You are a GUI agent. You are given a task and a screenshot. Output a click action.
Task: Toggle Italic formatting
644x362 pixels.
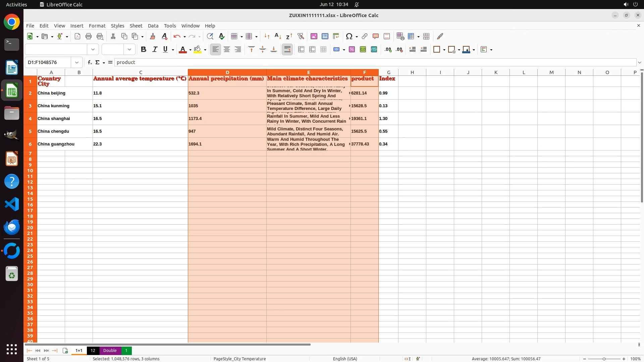point(155,50)
